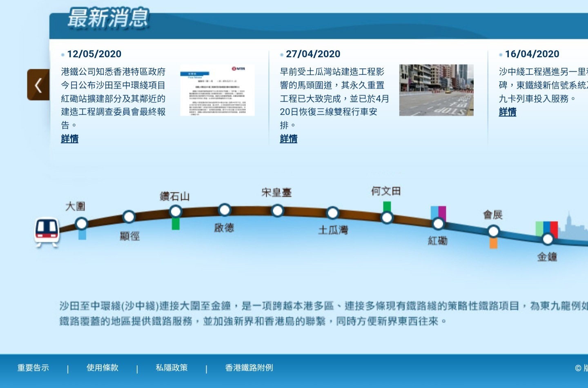Select the 宋皇臺 station circle marker
The image size is (588, 388).
pos(278,211)
